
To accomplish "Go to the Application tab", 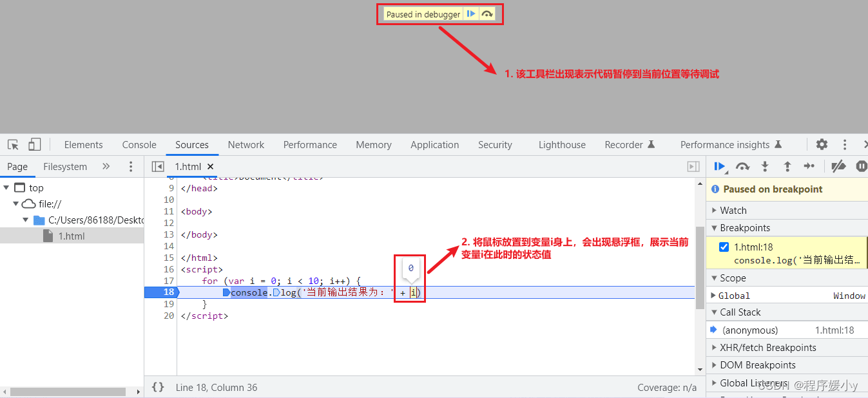I will [435, 145].
